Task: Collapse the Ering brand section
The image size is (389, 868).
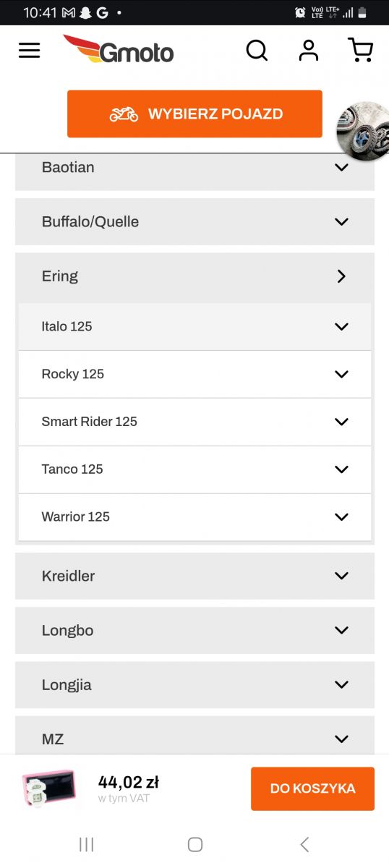Action: [x=194, y=276]
